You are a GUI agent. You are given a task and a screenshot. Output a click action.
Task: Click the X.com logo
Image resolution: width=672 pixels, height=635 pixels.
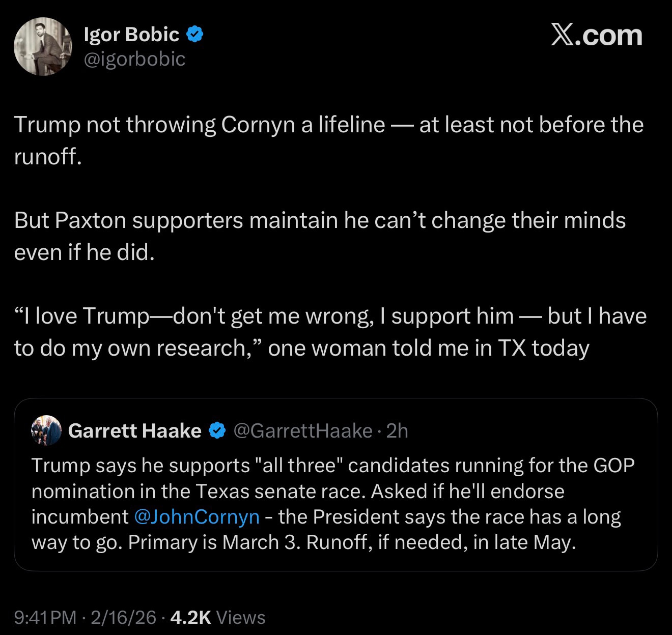tap(597, 35)
